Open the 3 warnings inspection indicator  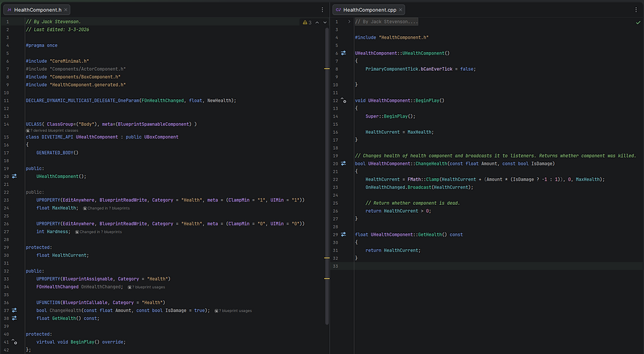(308, 22)
